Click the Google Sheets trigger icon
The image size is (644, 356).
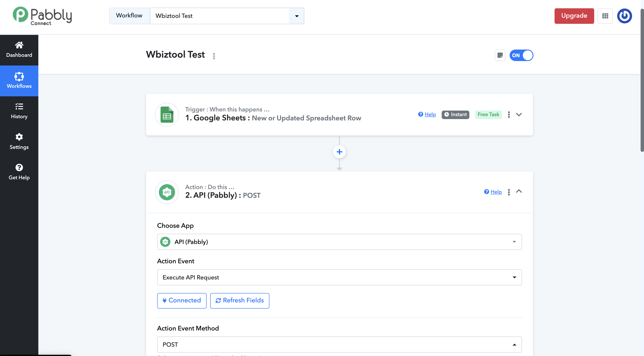167,115
